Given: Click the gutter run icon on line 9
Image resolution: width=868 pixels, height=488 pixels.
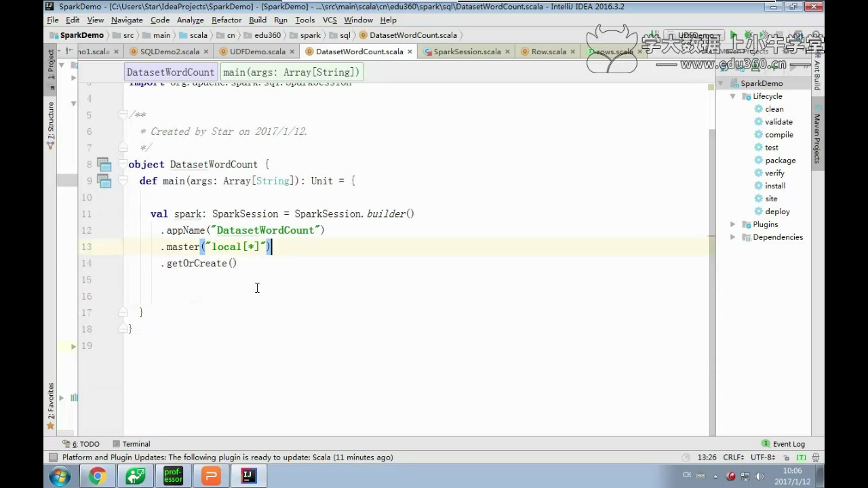Looking at the screenshot, I should pos(104,181).
